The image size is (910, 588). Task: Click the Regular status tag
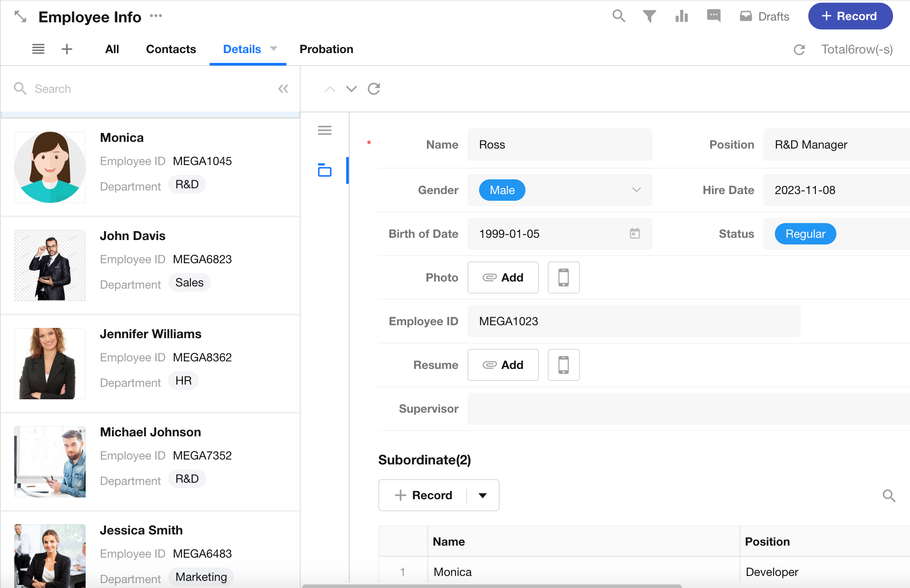(x=805, y=234)
